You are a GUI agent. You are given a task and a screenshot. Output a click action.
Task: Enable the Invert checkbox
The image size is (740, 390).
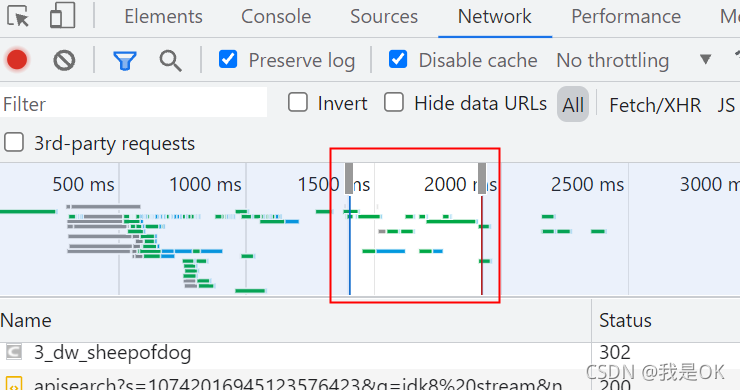point(298,102)
